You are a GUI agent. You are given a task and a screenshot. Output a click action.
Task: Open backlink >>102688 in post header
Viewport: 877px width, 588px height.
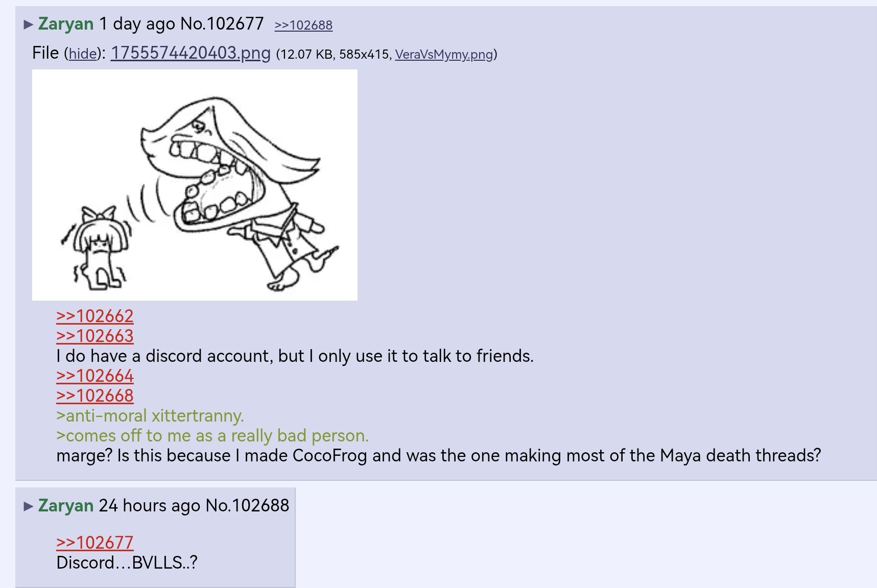click(x=303, y=25)
